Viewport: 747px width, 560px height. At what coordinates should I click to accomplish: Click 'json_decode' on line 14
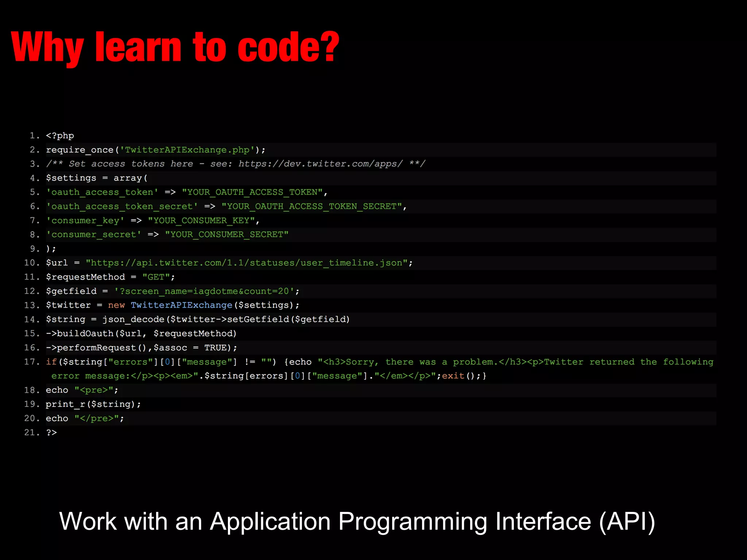133,319
